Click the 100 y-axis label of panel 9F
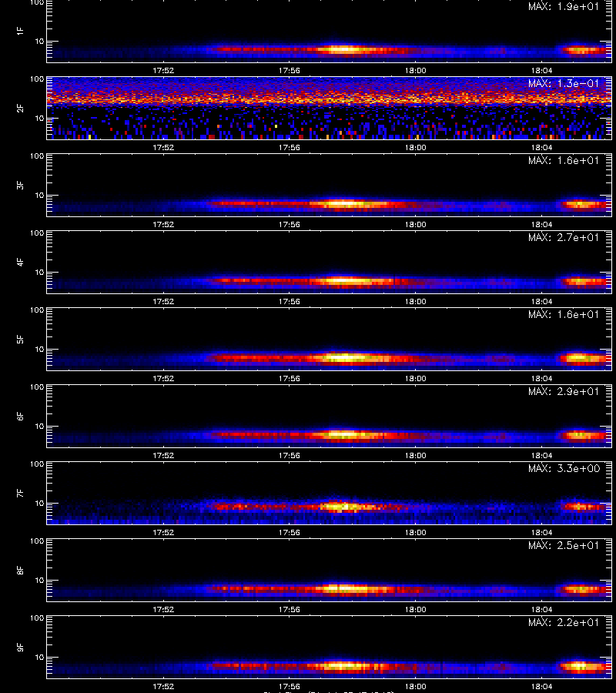 37,618
